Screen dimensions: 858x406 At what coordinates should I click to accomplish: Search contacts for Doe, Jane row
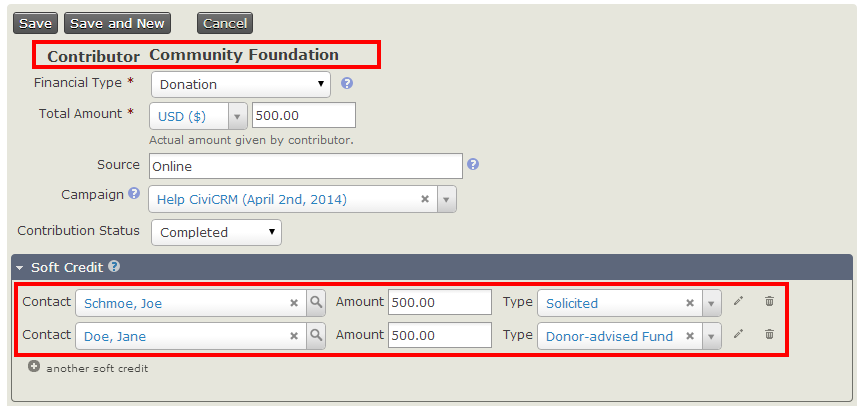pos(314,336)
